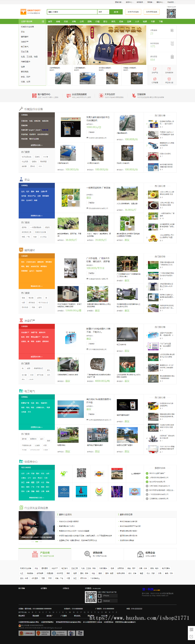
Task: Open the 商城 navigation tab
Action: [58, 21]
